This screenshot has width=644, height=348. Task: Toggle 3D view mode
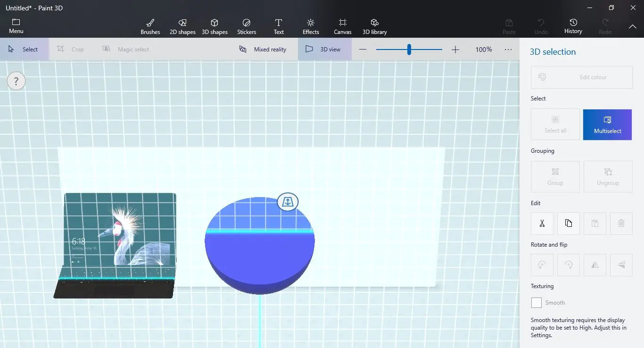pos(324,49)
